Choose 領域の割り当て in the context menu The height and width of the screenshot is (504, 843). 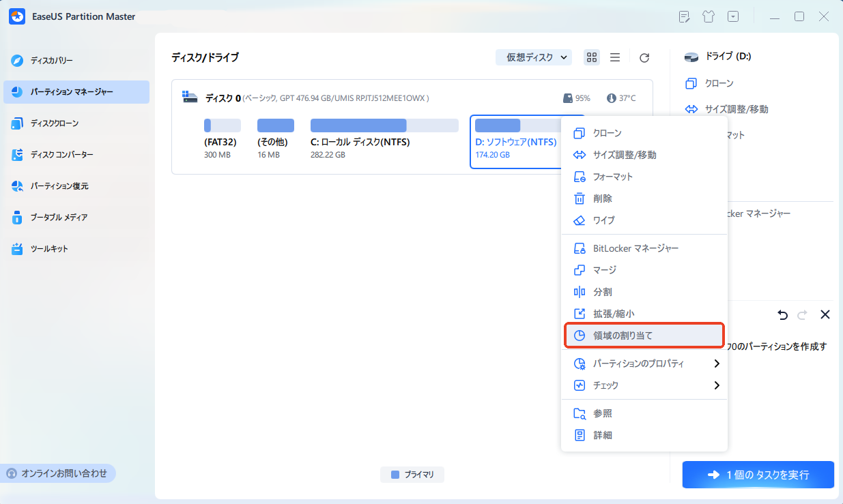point(644,336)
